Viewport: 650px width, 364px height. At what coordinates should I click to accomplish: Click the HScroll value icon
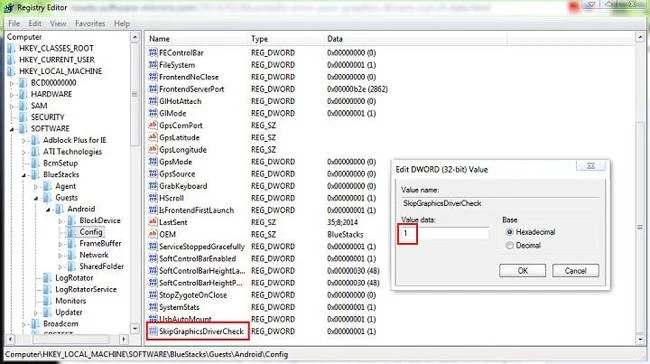[153, 198]
